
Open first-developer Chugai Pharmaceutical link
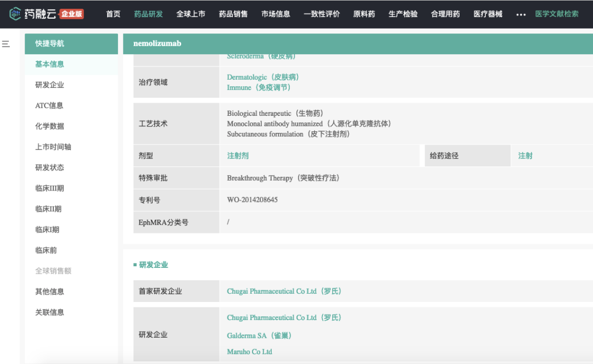284,291
